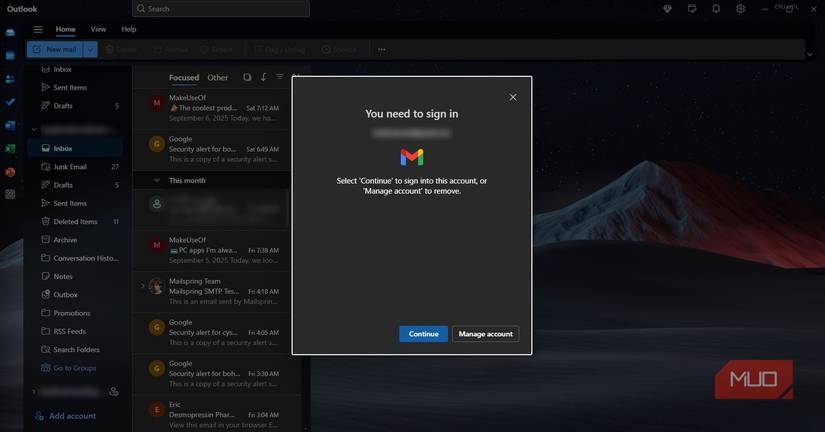Image resolution: width=825 pixels, height=432 pixels.
Task: Click the Gmail logo in the dialog
Action: click(411, 157)
